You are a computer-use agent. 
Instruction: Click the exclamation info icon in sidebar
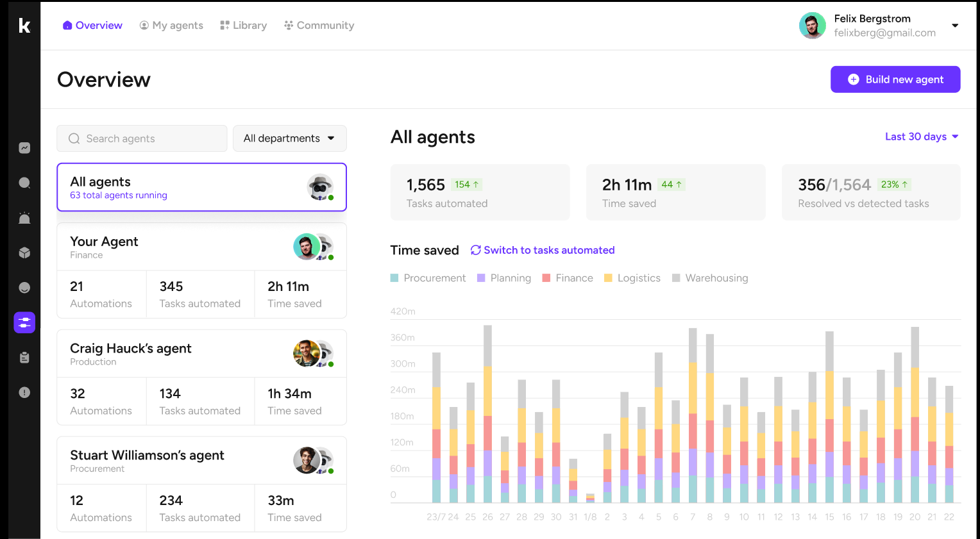tap(24, 392)
